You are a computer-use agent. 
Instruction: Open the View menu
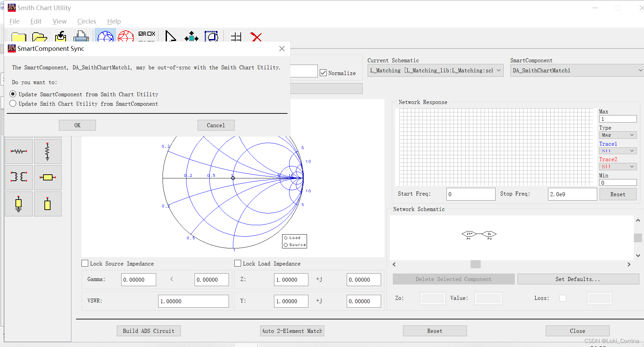[x=59, y=21]
